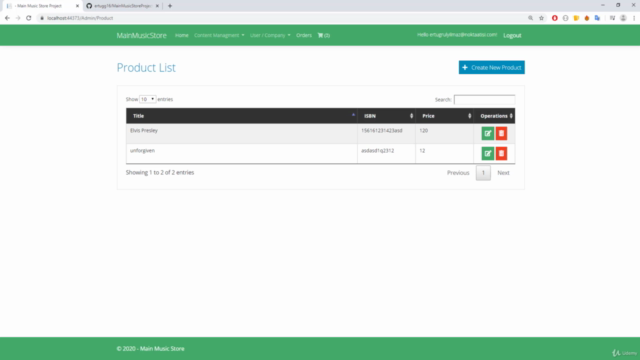The width and height of the screenshot is (640, 360).
Task: Bookmark this page with star icon
Action: [x=541, y=18]
